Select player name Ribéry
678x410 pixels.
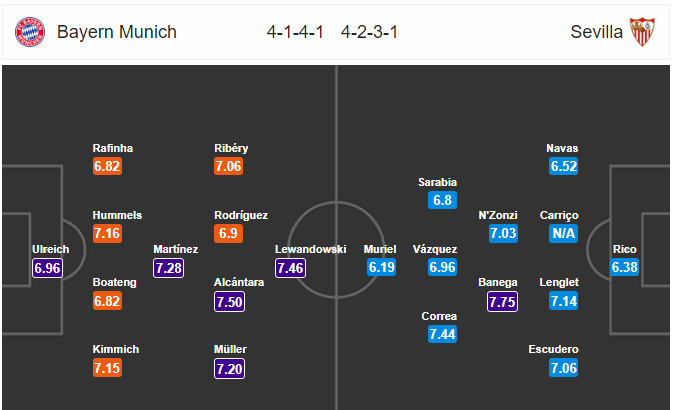click(x=231, y=148)
